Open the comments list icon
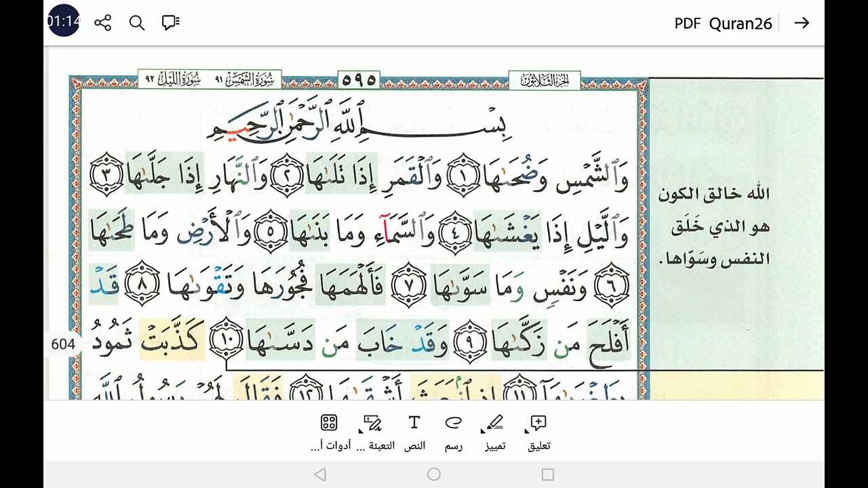Image resolution: width=868 pixels, height=488 pixels. (171, 23)
